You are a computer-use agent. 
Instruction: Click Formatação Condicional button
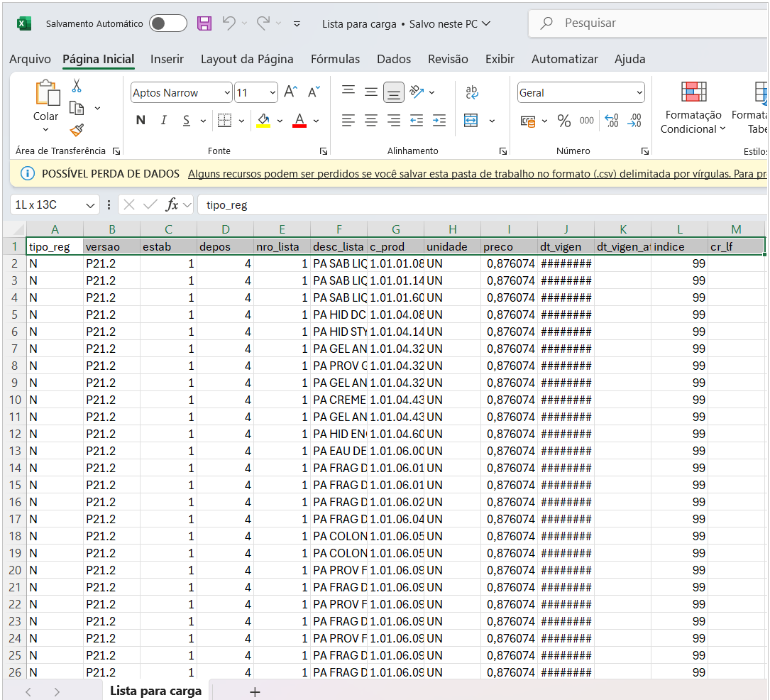pyautogui.click(x=693, y=106)
